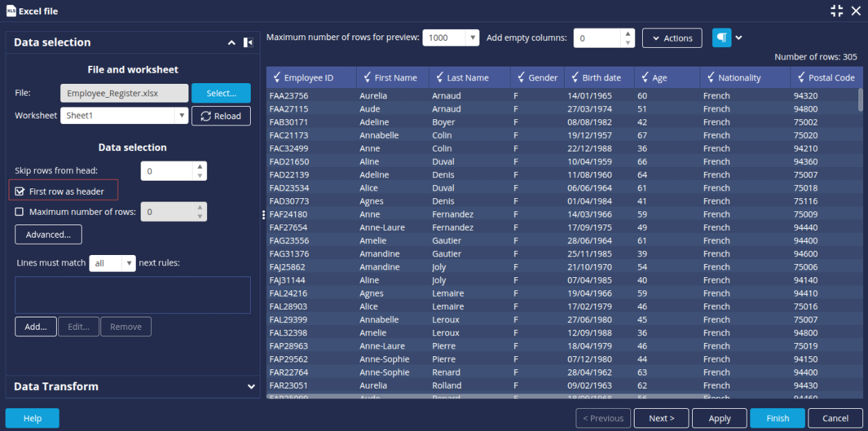
Task: Click the Finish button
Action: pyautogui.click(x=777, y=418)
